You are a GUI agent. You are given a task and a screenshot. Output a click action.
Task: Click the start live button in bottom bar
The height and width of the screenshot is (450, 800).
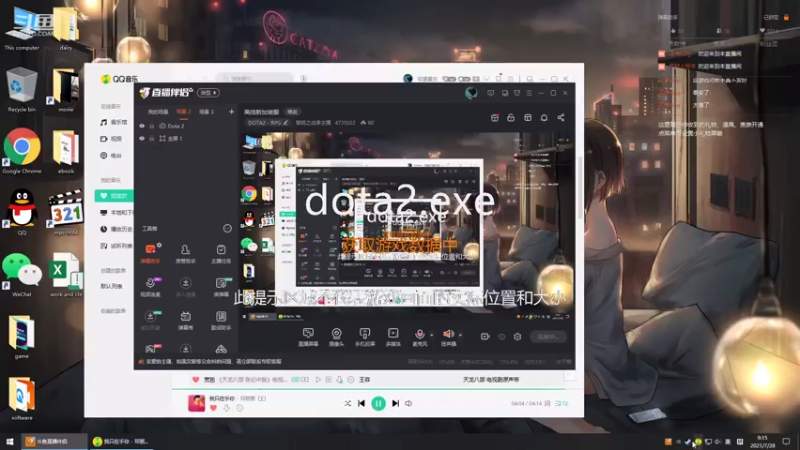click(548, 337)
